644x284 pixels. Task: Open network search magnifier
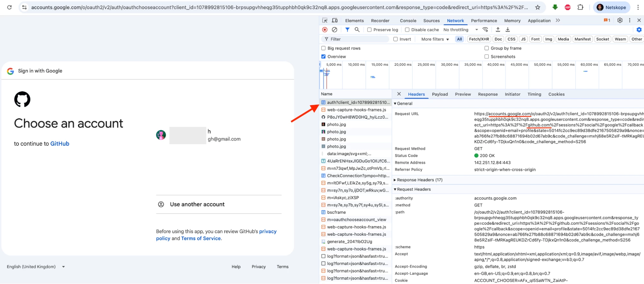click(x=357, y=30)
